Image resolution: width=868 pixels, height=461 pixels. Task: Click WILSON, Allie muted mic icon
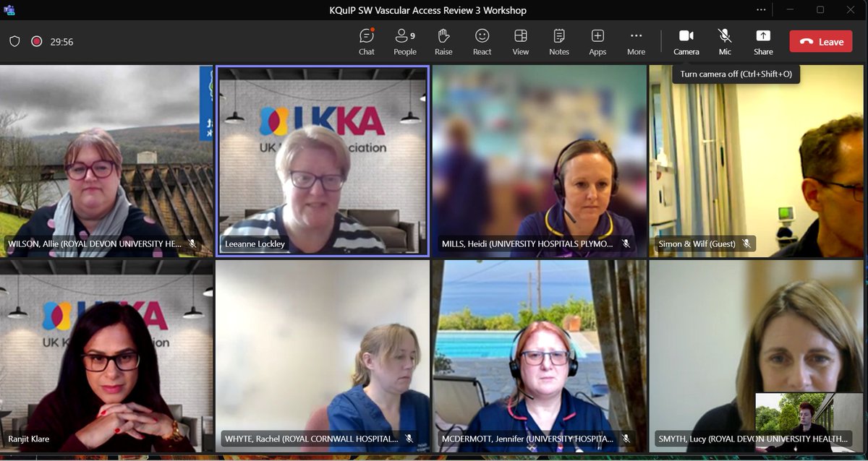192,244
